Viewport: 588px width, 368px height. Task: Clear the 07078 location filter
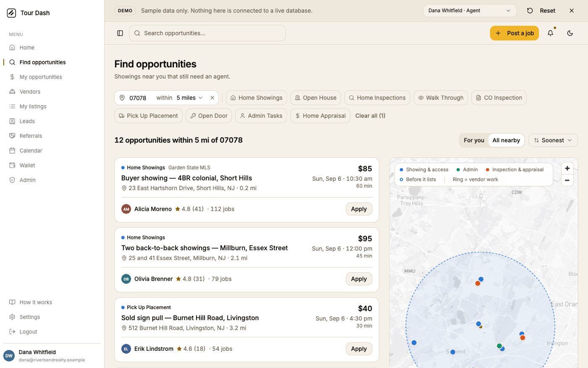pyautogui.click(x=212, y=98)
